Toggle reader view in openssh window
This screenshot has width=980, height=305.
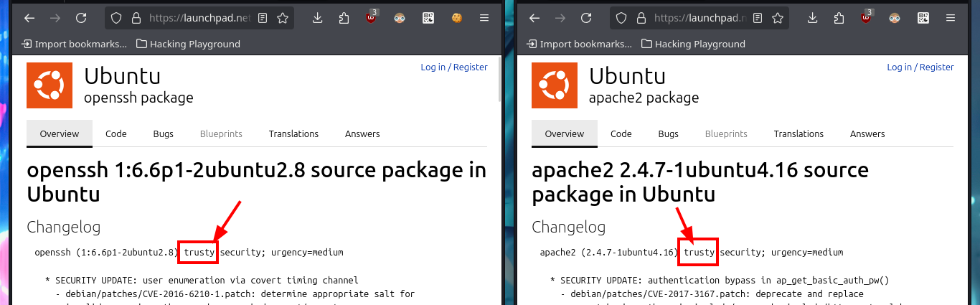click(263, 18)
